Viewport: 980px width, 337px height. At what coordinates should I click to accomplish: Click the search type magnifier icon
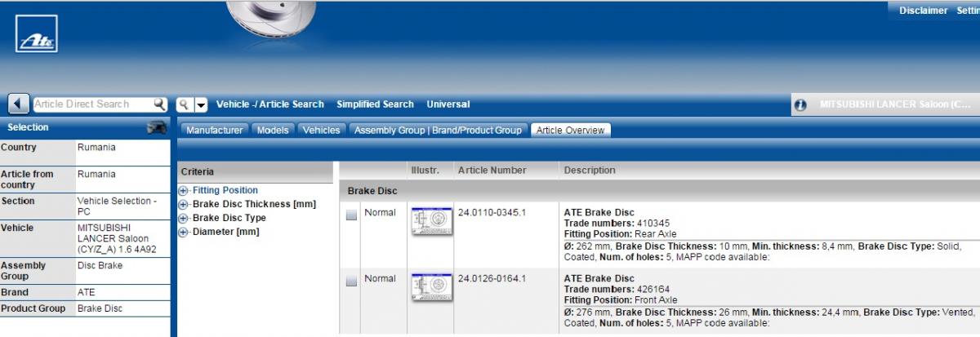click(185, 104)
